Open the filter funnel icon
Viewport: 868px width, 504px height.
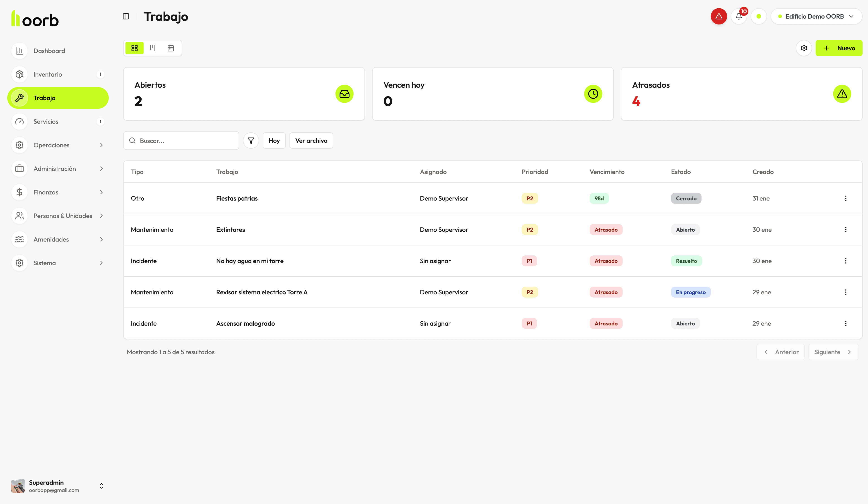(251, 141)
